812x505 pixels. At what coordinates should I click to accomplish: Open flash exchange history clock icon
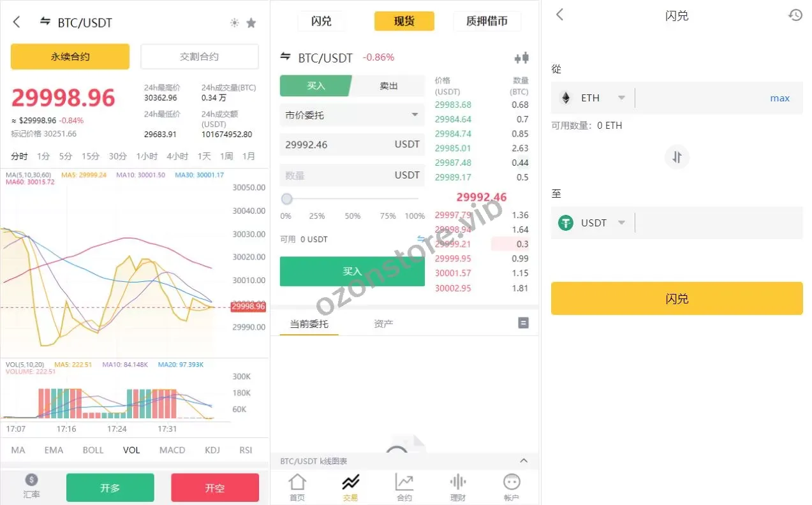pyautogui.click(x=795, y=15)
